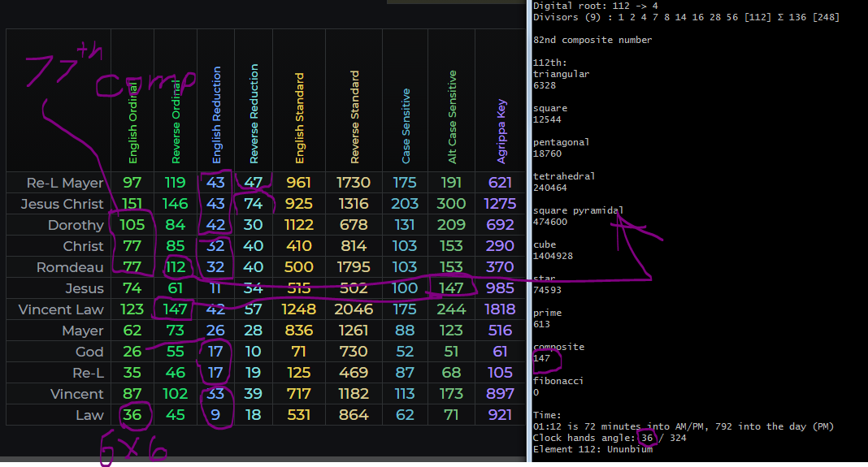Click the Alt Case Sensitive column header

click(x=453, y=117)
